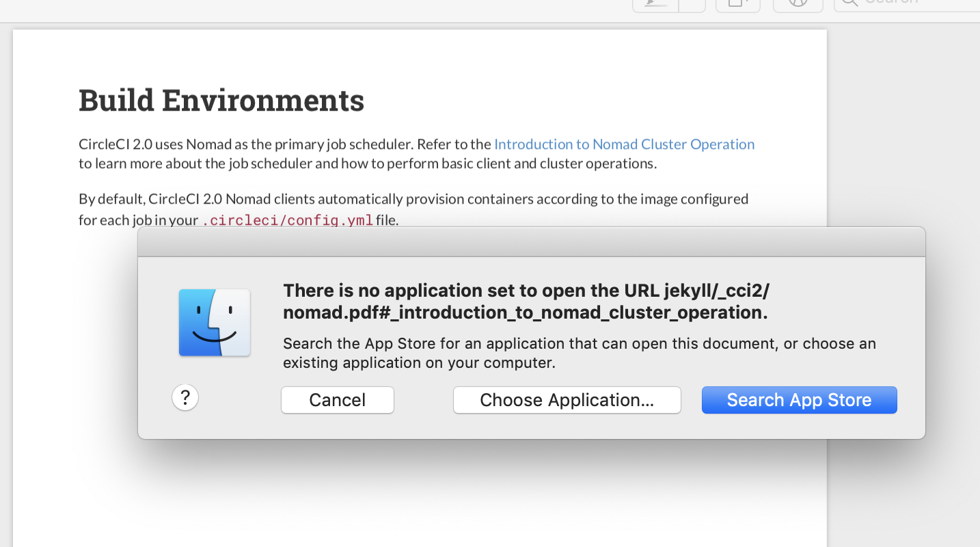Select the bold URL message in the dialog
Image resolution: width=980 pixels, height=547 pixels.
point(526,301)
